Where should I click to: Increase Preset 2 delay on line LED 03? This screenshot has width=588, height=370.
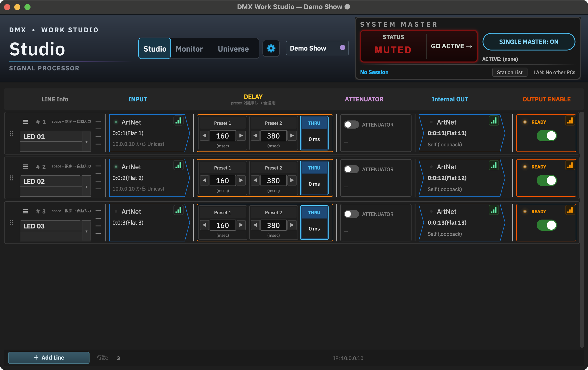click(292, 225)
